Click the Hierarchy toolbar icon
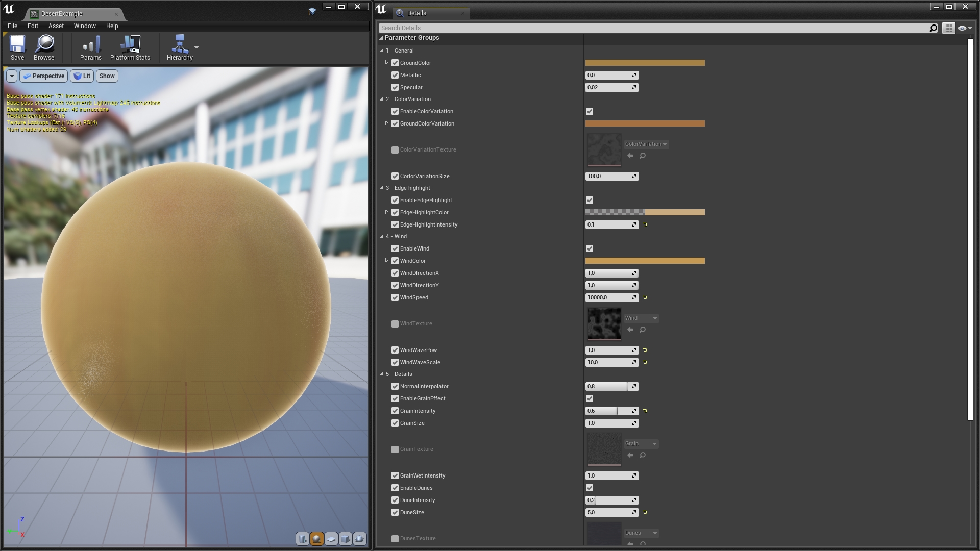Screen dimensions: 980x551 click(x=179, y=44)
